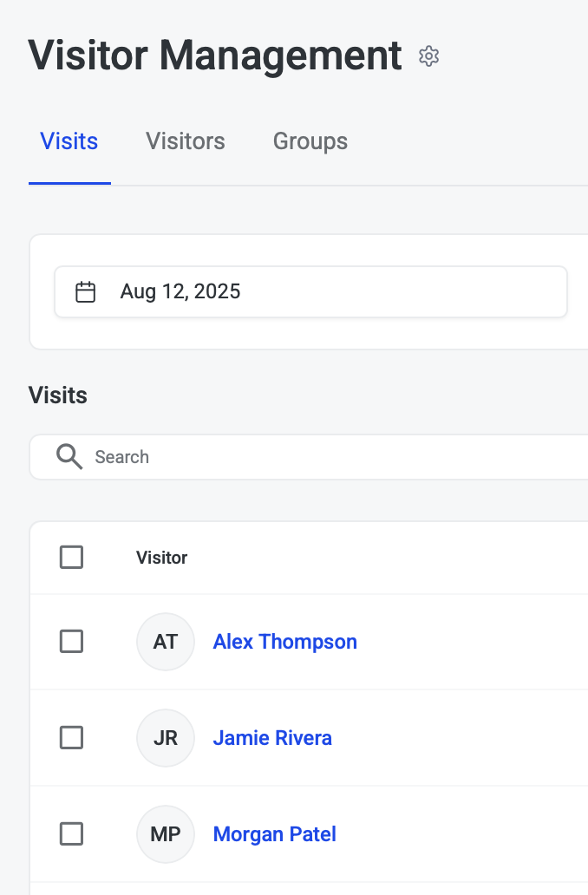The height and width of the screenshot is (895, 588).
Task: Select Jamie Rivera's row checkbox
Action: (x=71, y=738)
